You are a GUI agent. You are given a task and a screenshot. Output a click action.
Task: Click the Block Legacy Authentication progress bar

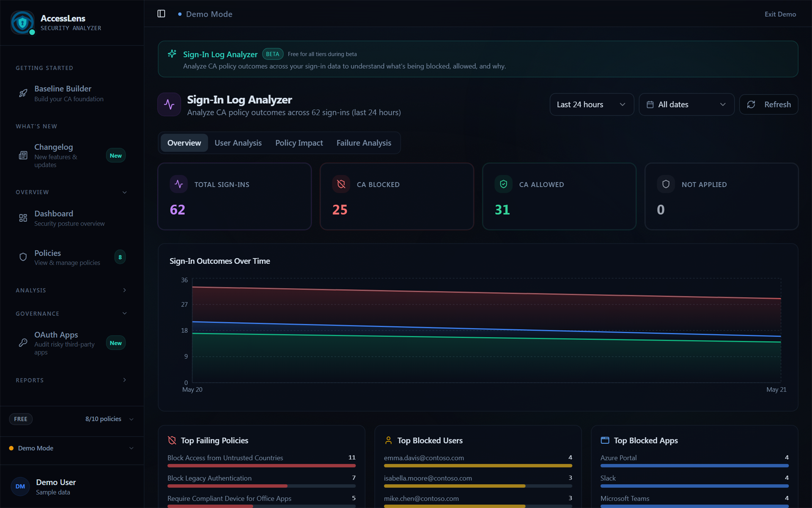(261, 486)
